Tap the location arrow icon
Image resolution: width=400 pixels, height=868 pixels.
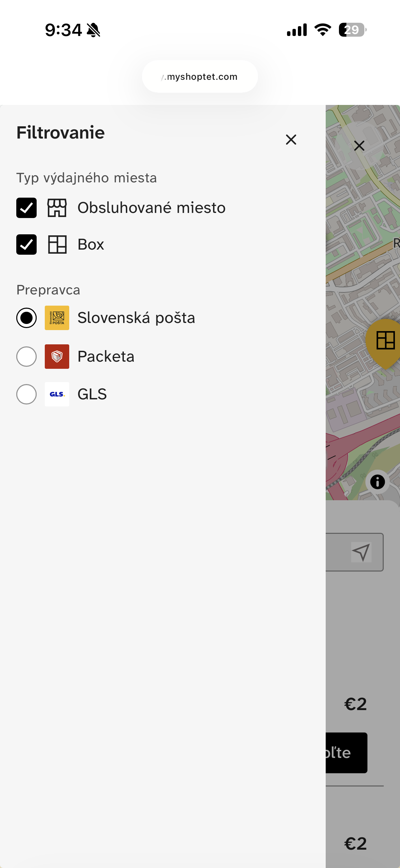[361, 552]
